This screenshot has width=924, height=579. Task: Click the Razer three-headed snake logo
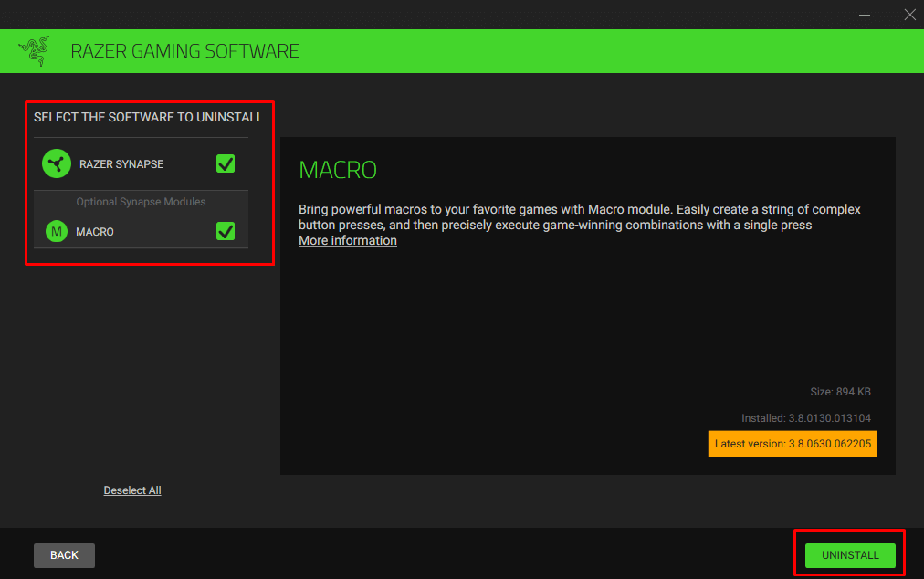[x=34, y=51]
